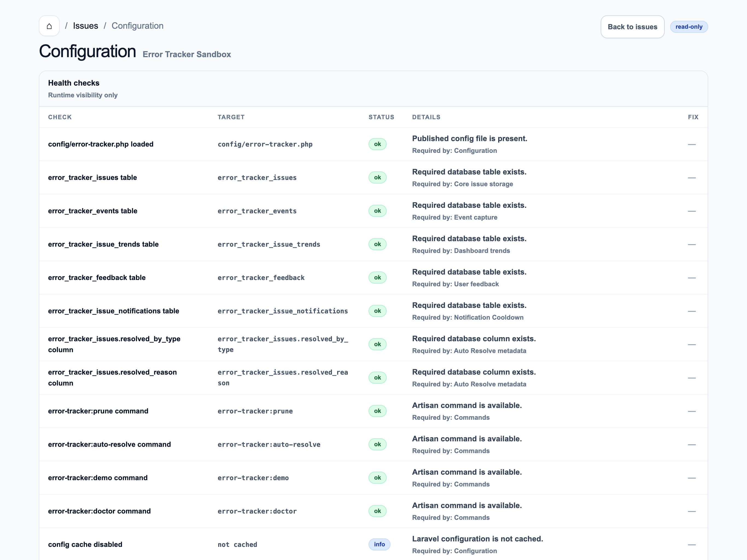The width and height of the screenshot is (747, 560).
Task: Click the STATUS column header
Action: tap(381, 117)
